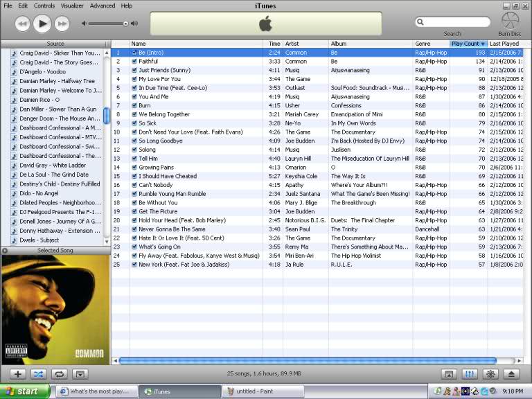The height and width of the screenshot is (399, 532).
Task: Click the high volume speaker icon
Action: tap(134, 24)
